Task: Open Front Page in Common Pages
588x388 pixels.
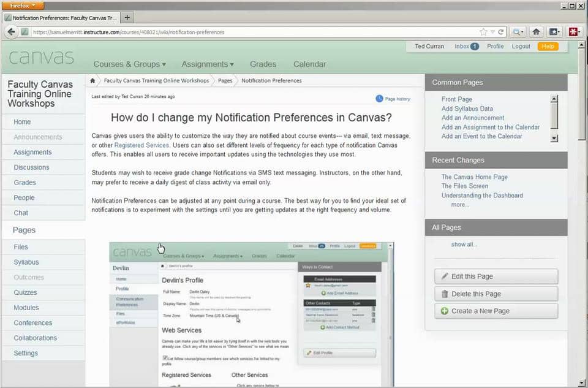Action: pos(456,99)
